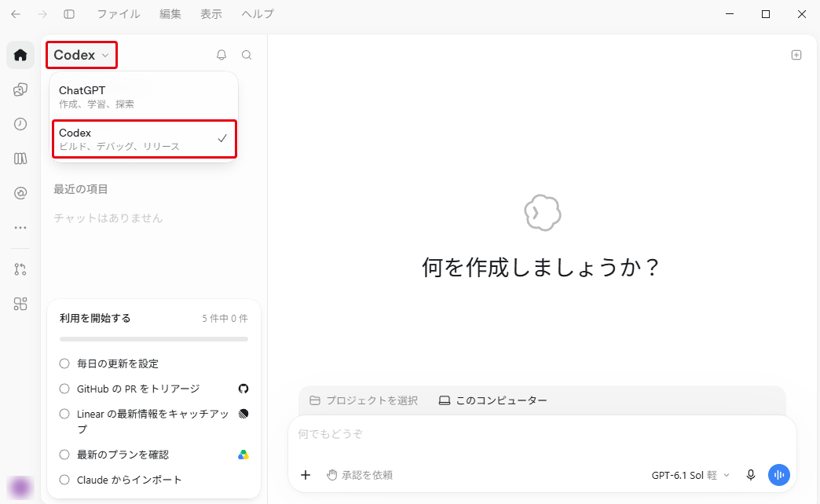Open the at-sign sidebar icon
This screenshot has width=820, height=504.
(x=20, y=193)
